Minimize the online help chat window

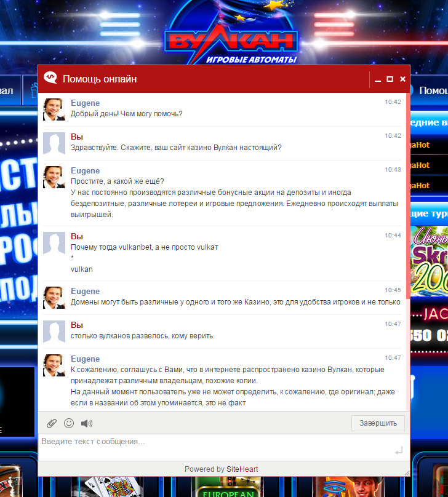[378, 79]
